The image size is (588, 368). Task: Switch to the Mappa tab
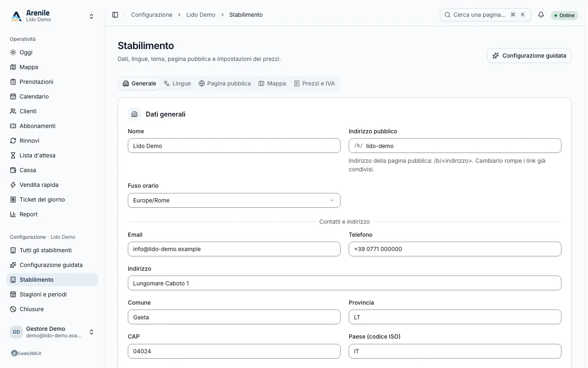coord(272,83)
